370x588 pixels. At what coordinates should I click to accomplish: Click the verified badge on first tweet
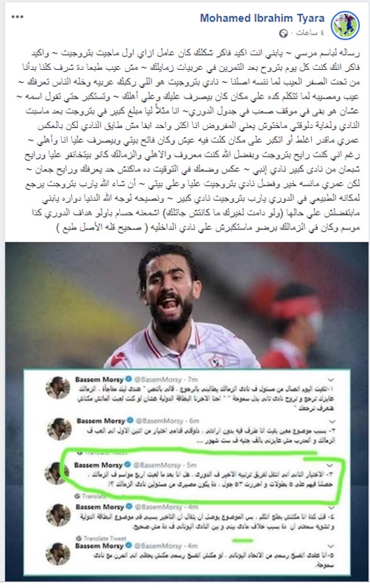(129, 379)
